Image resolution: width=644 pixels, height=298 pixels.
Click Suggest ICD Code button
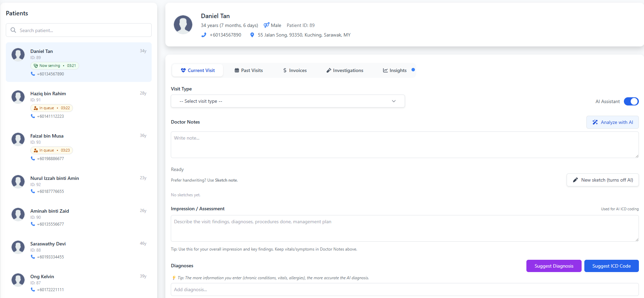point(611,266)
